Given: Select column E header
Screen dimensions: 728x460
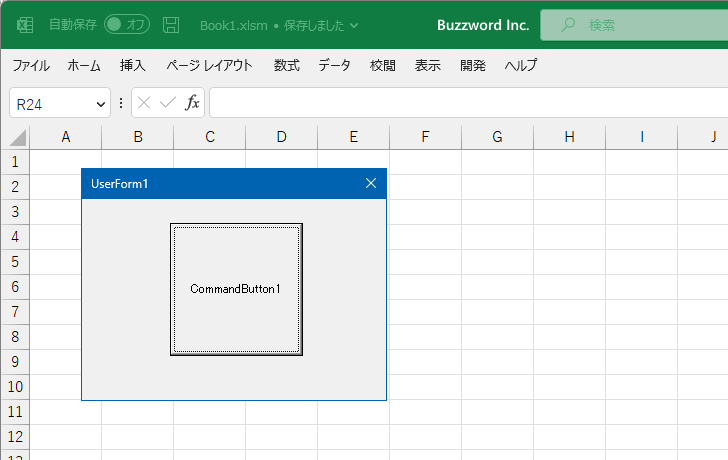Looking at the screenshot, I should click(x=353, y=137).
